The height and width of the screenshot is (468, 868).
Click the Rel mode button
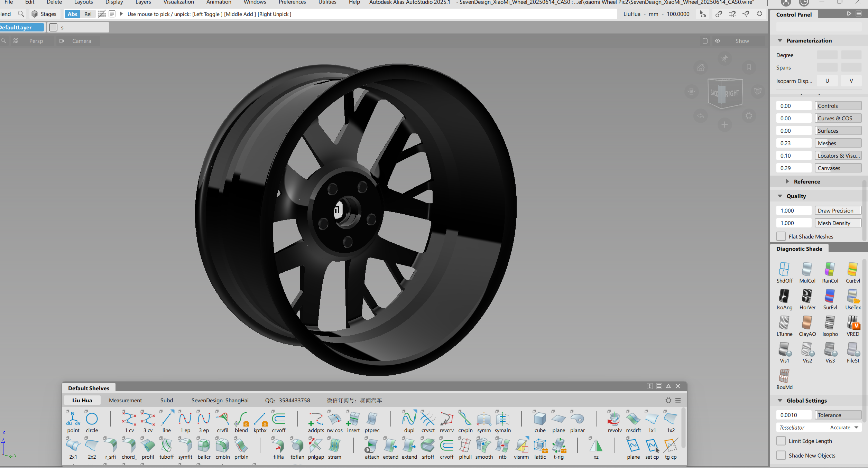(x=88, y=14)
